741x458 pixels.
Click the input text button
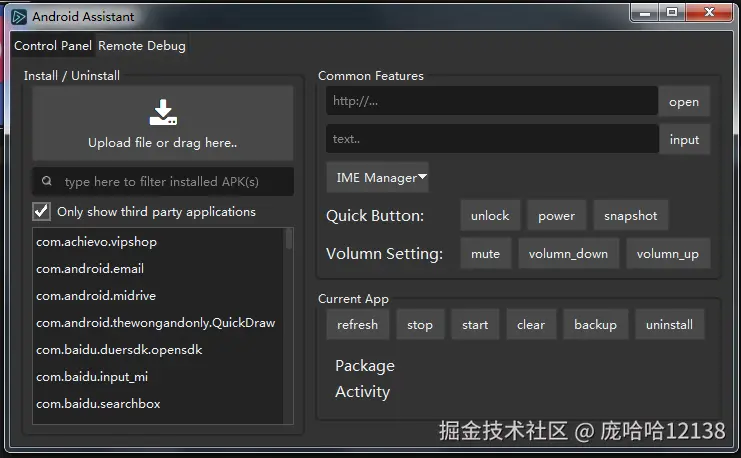click(x=684, y=139)
